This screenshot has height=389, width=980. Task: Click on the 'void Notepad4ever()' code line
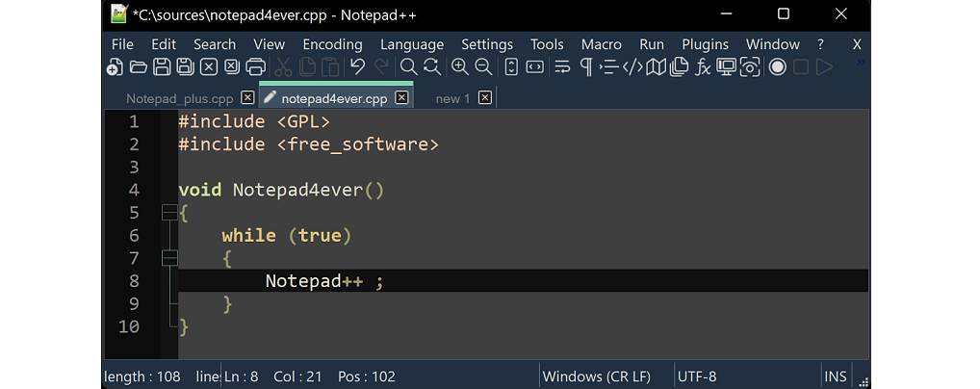[x=281, y=190]
